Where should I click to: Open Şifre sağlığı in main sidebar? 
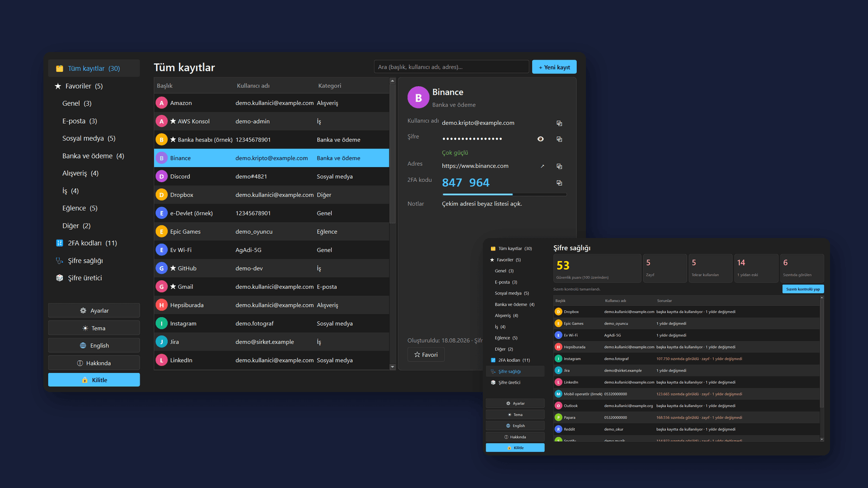[94, 261]
